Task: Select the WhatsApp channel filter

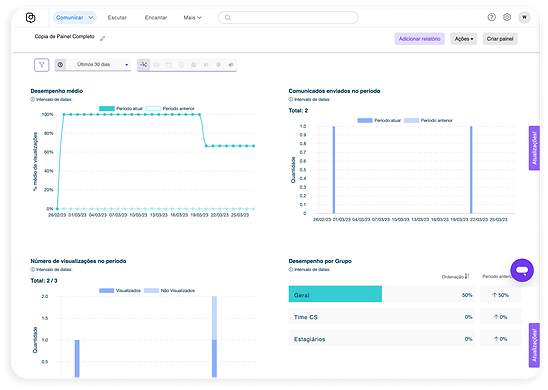Action: (194, 65)
